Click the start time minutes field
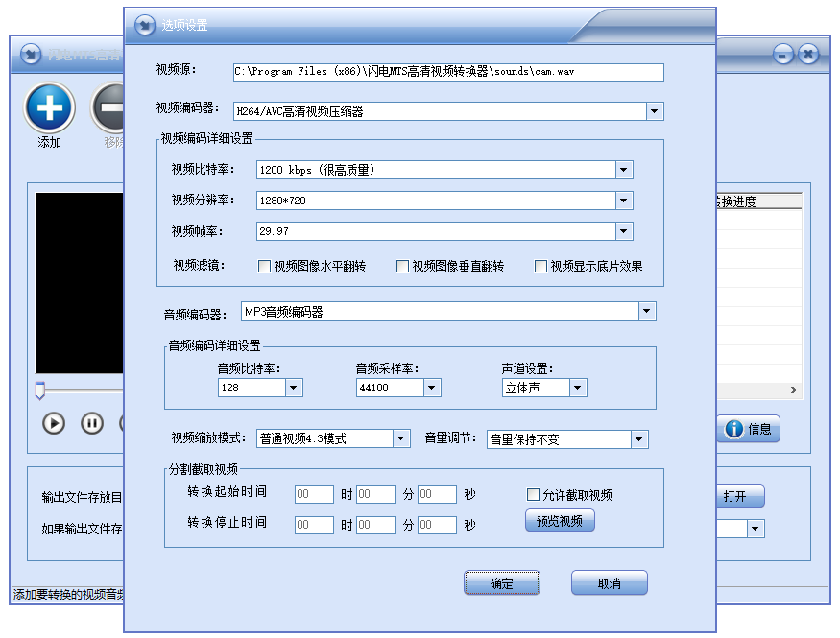The height and width of the screenshot is (638, 840). [x=375, y=494]
